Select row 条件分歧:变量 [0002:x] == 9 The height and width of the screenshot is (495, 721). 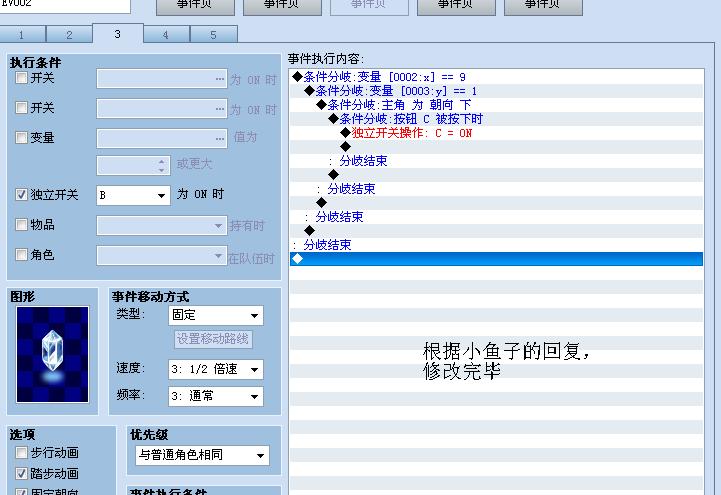point(496,77)
